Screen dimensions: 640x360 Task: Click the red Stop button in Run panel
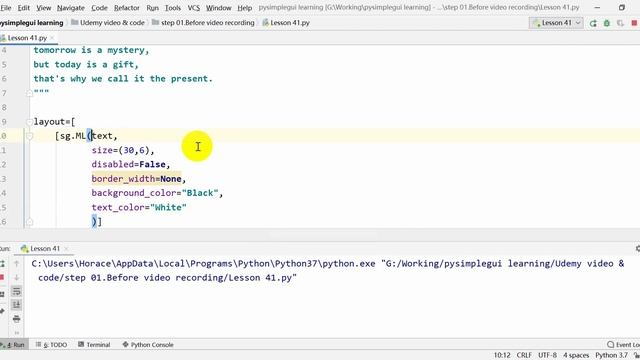coord(2,278)
